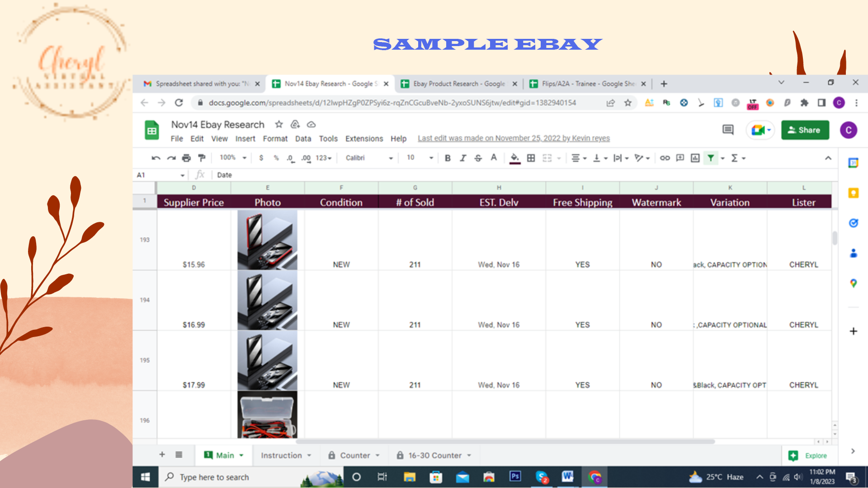Click the borders icon
This screenshot has width=868, height=488.
531,158
